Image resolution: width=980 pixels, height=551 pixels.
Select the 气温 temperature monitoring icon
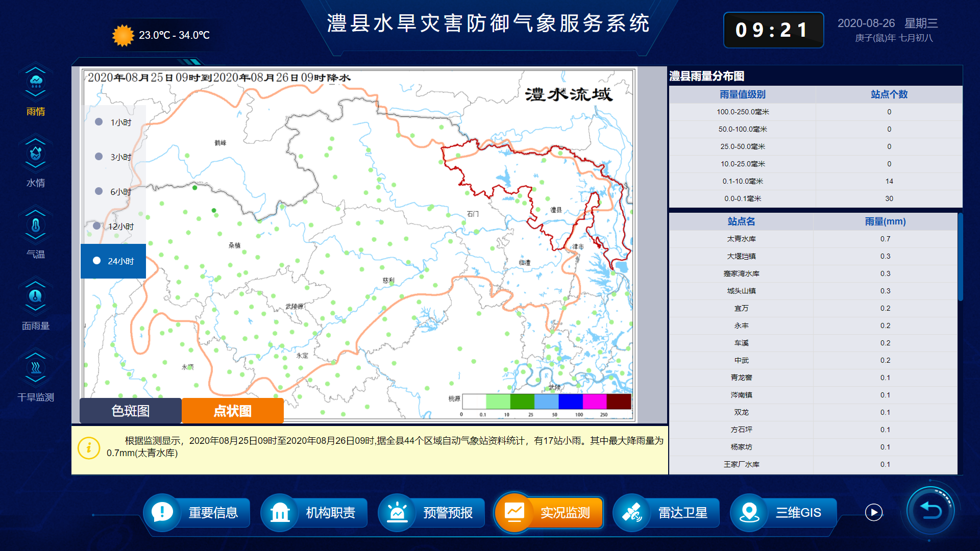35,224
